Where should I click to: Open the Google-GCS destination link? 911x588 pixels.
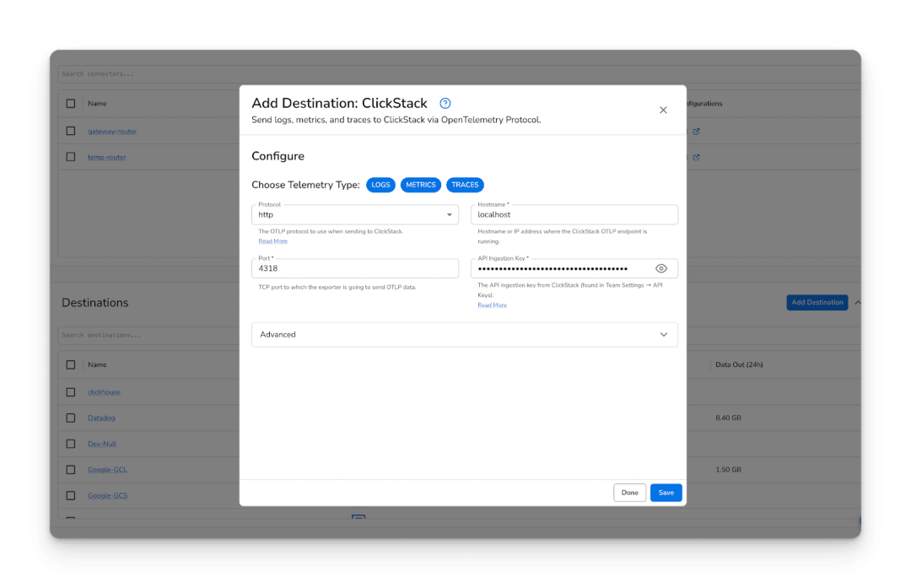(x=107, y=495)
